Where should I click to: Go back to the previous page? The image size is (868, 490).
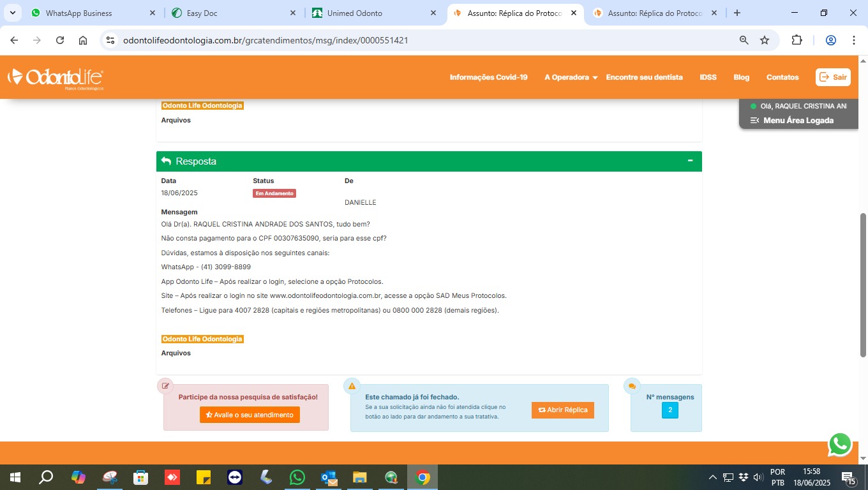click(x=14, y=40)
